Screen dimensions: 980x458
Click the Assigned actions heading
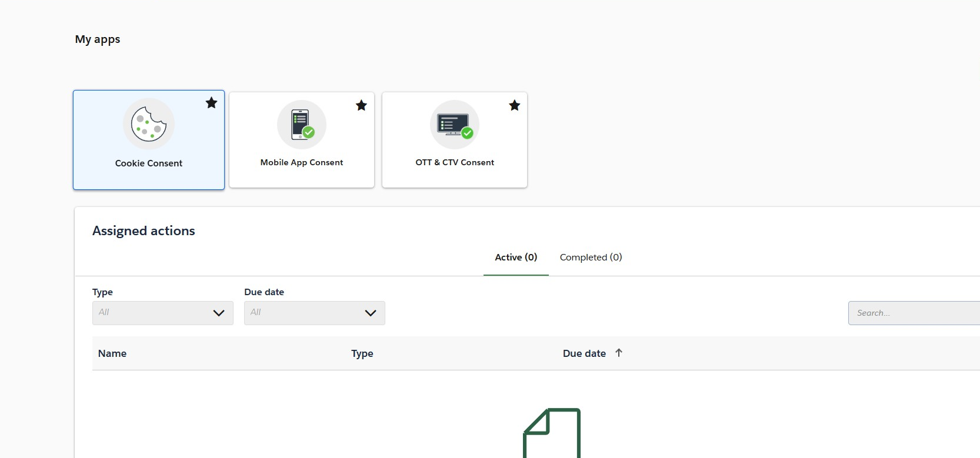pos(144,231)
